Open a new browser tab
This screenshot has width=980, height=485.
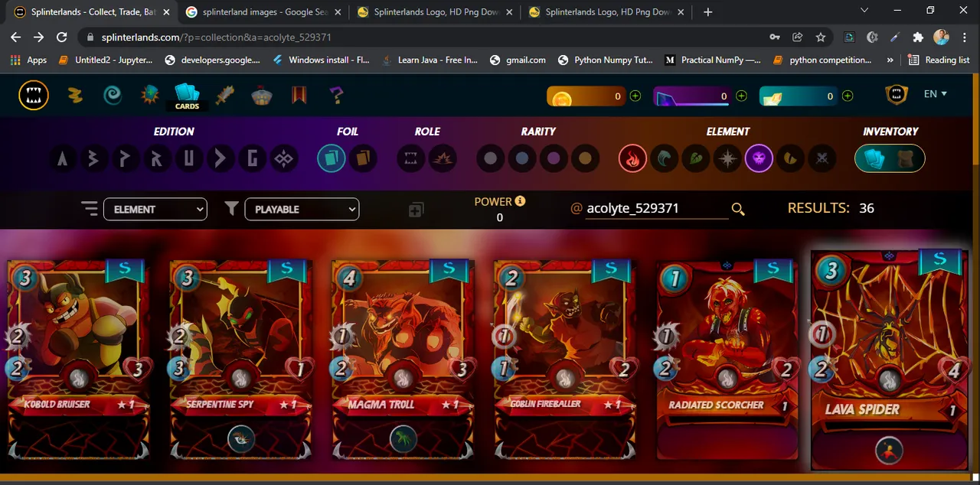point(707,12)
